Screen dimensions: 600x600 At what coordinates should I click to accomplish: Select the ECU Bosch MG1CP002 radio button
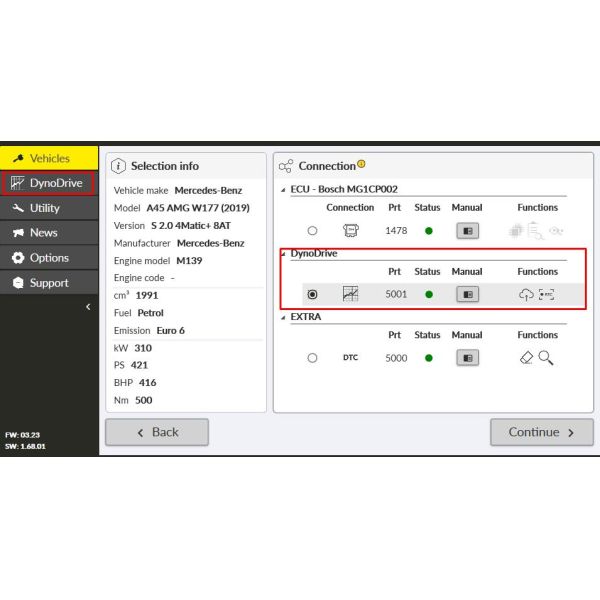point(312,231)
